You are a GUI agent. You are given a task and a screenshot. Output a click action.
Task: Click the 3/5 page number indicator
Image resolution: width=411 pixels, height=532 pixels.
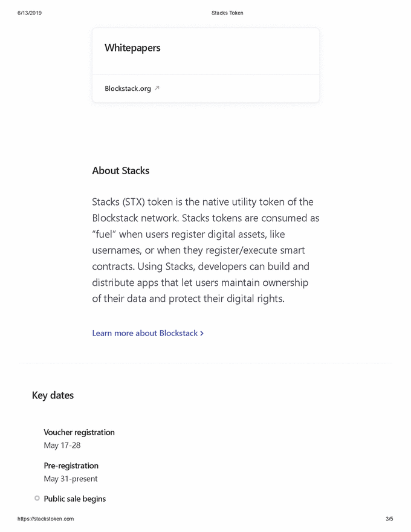click(x=389, y=519)
